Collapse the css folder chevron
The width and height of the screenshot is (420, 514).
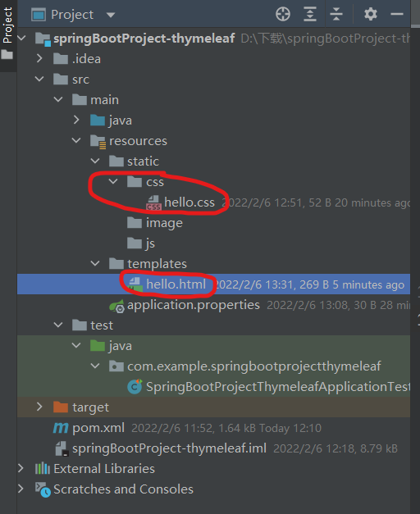coord(113,181)
